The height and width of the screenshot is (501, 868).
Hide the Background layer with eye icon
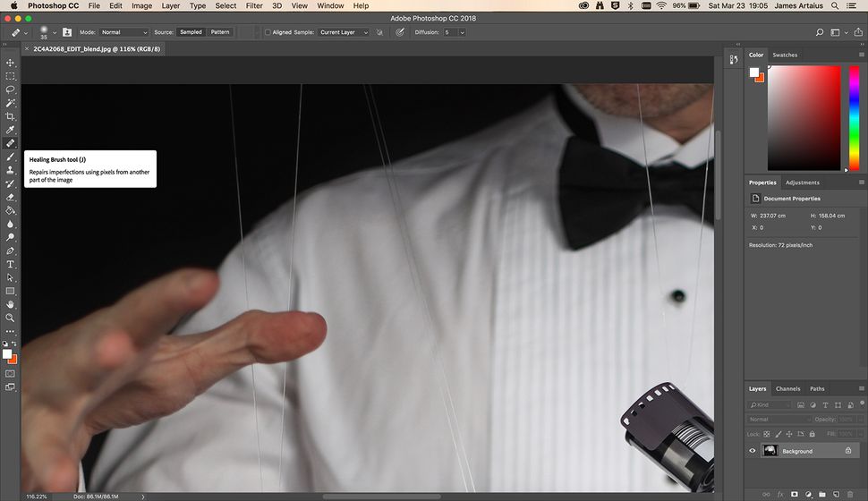[753, 451]
